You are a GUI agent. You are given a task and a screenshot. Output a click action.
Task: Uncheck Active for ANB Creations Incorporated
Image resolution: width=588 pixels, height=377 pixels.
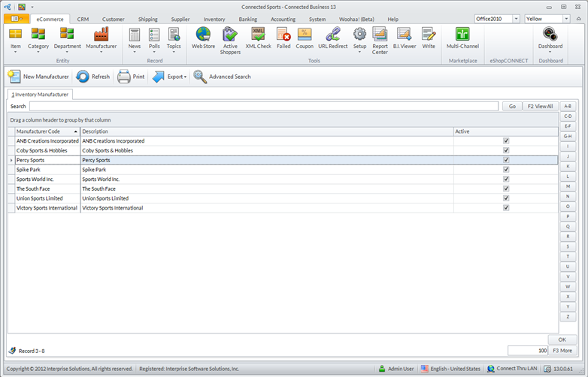[x=506, y=140]
